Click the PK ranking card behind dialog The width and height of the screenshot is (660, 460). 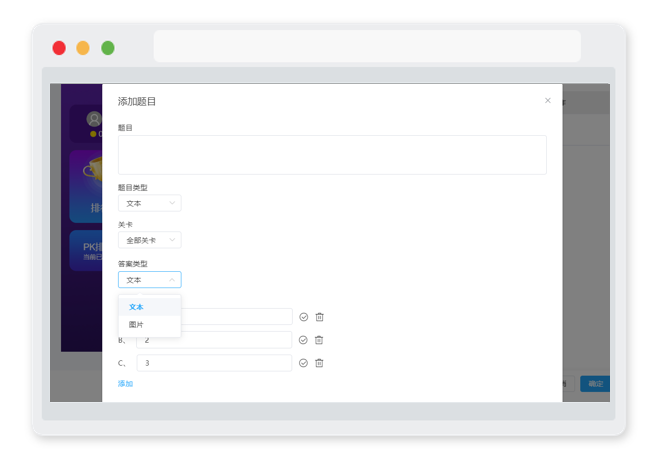tap(86, 250)
